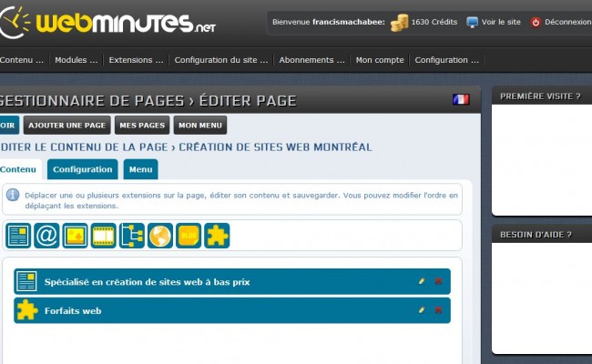The image size is (592, 364).
Task: Click the email @ extension icon
Action: click(x=46, y=236)
